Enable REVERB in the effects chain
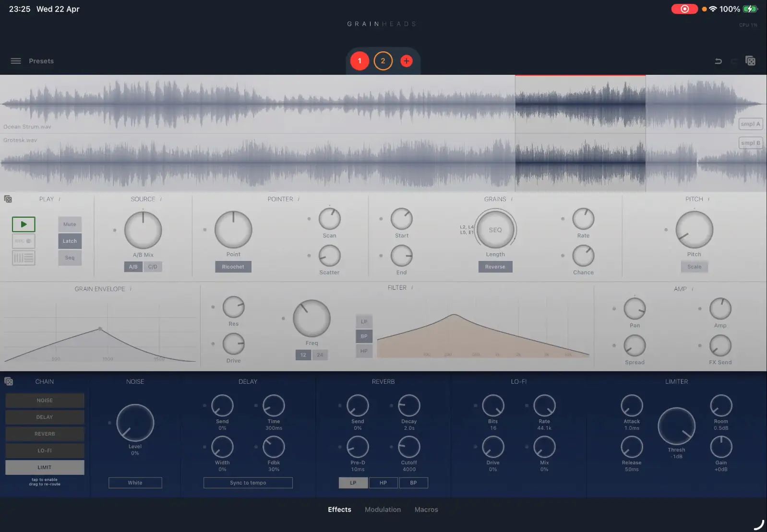 coord(45,434)
